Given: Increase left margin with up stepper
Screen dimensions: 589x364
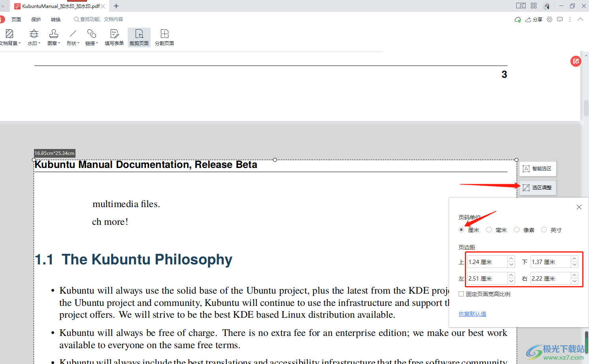Looking at the screenshot, I should pyautogui.click(x=511, y=275).
